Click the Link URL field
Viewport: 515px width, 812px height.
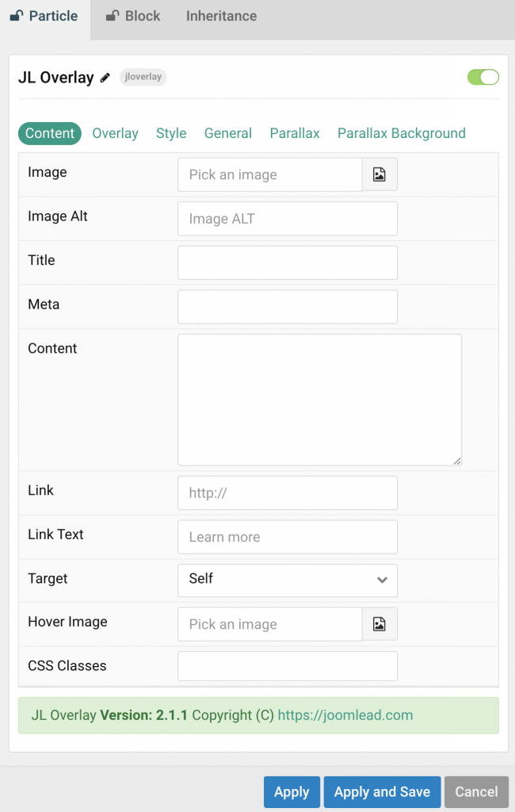click(x=287, y=492)
